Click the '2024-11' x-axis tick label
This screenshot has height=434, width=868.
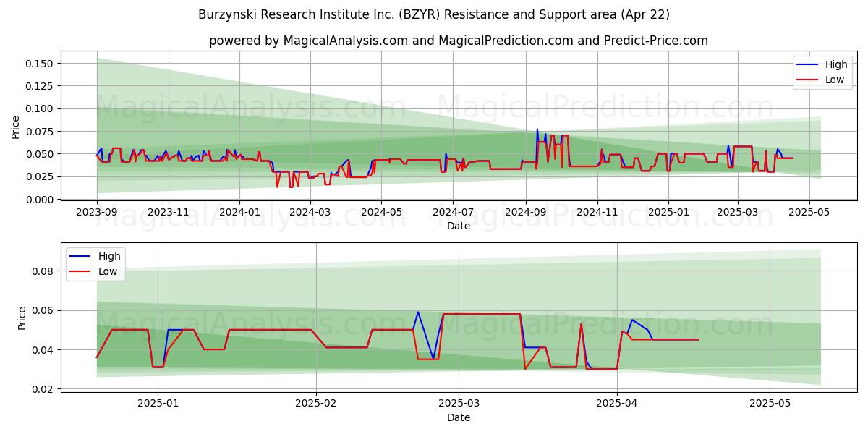[x=597, y=213]
